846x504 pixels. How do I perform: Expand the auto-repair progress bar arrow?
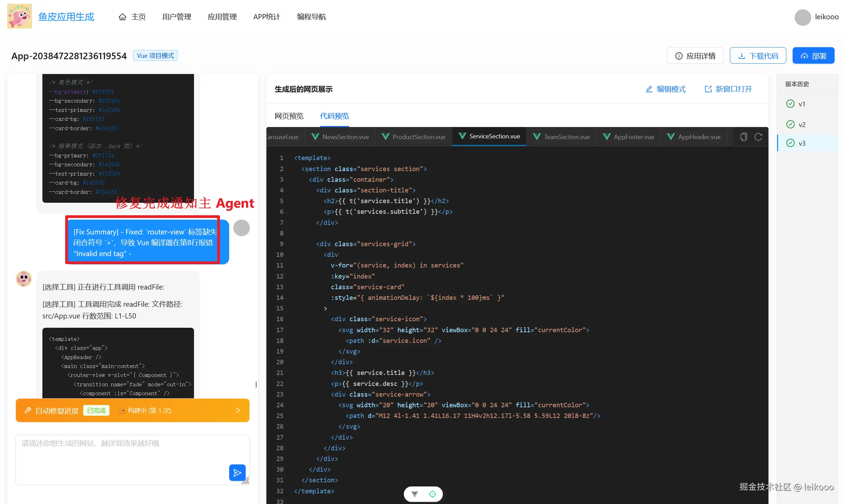[x=238, y=410]
